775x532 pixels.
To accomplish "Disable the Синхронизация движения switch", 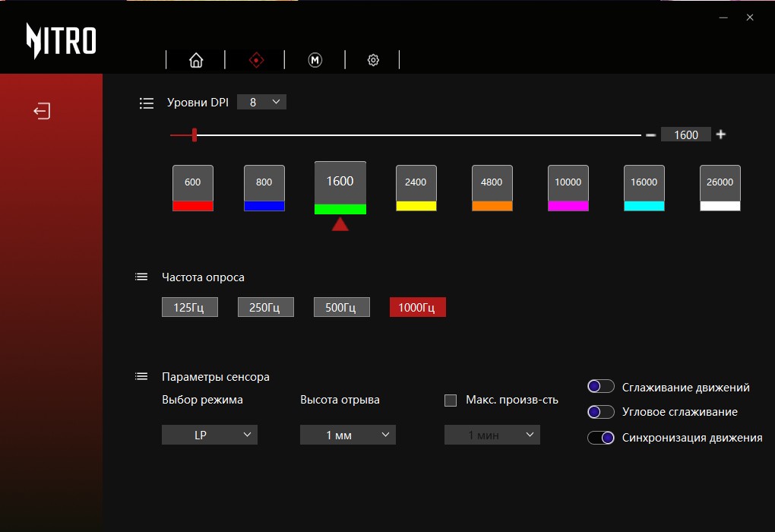I will coord(600,438).
